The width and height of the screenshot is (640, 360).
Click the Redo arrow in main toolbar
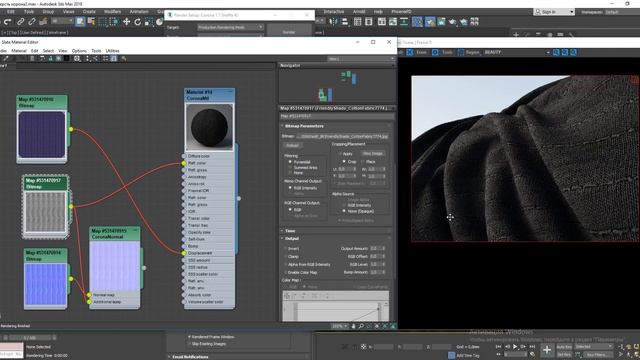point(7,22)
